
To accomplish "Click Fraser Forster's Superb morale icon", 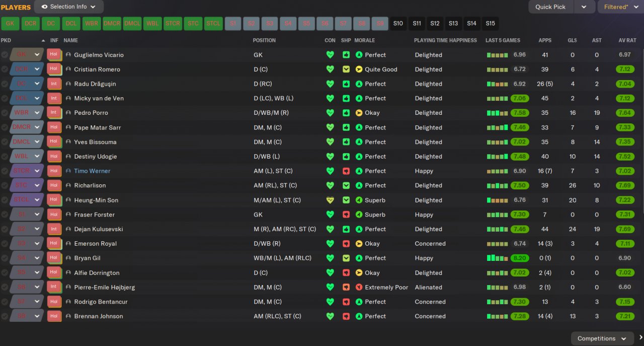I will 359,215.
